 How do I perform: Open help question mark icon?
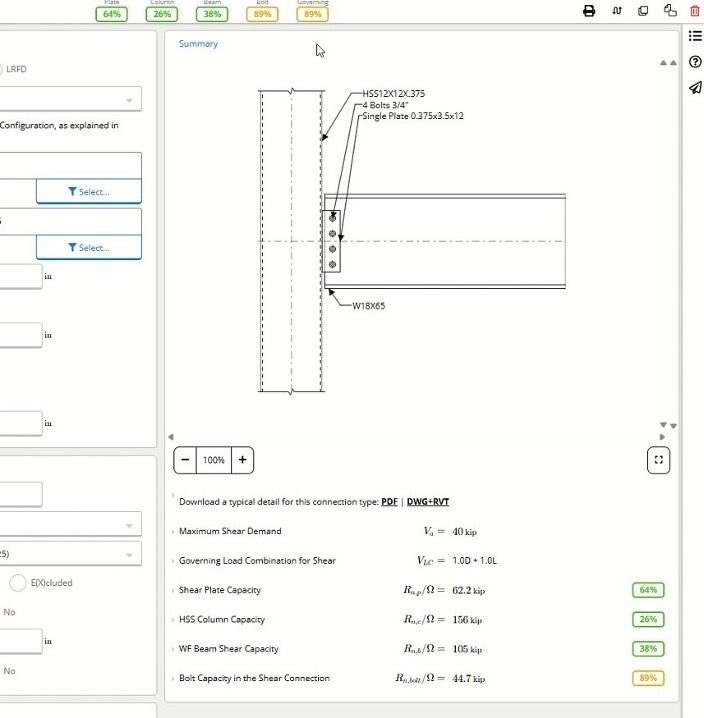pyautogui.click(x=695, y=62)
